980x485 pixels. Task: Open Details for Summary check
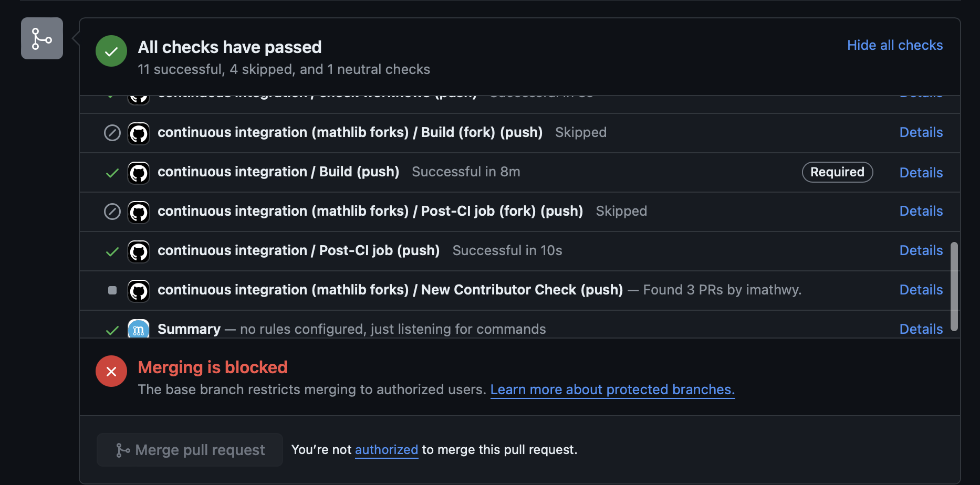coord(921,329)
